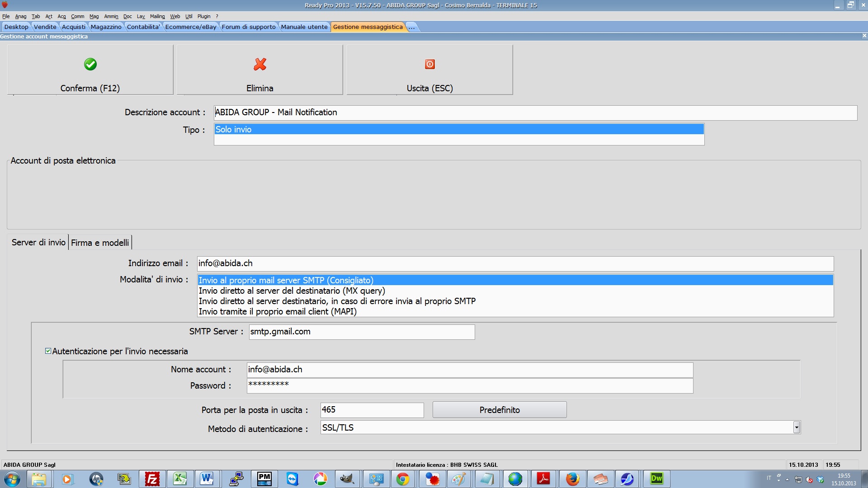The width and height of the screenshot is (868, 488).
Task: Open Windows Media Player in taskbar
Action: click(x=67, y=479)
